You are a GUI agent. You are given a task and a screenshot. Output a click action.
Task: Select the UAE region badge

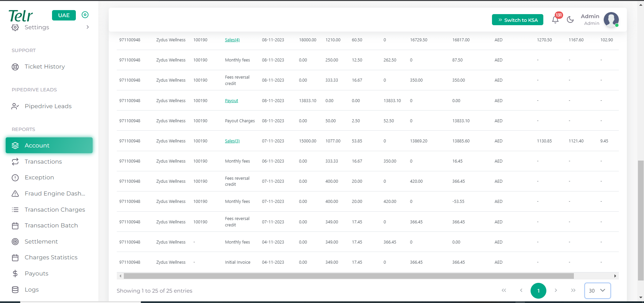(64, 15)
